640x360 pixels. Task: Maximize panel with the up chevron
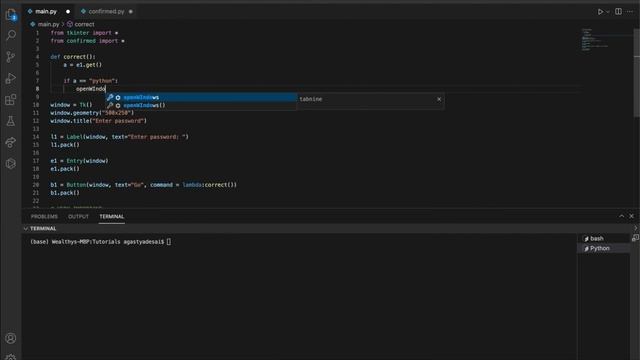[621, 216]
